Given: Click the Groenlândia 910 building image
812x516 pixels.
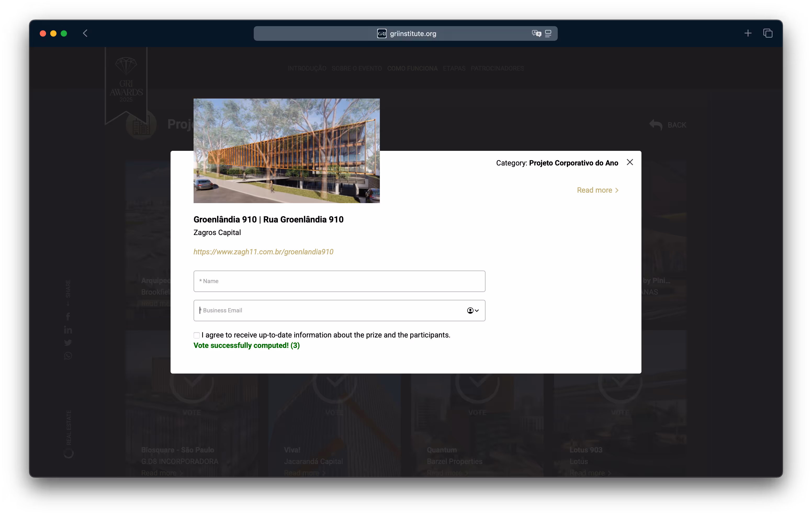Looking at the screenshot, I should click(x=286, y=151).
